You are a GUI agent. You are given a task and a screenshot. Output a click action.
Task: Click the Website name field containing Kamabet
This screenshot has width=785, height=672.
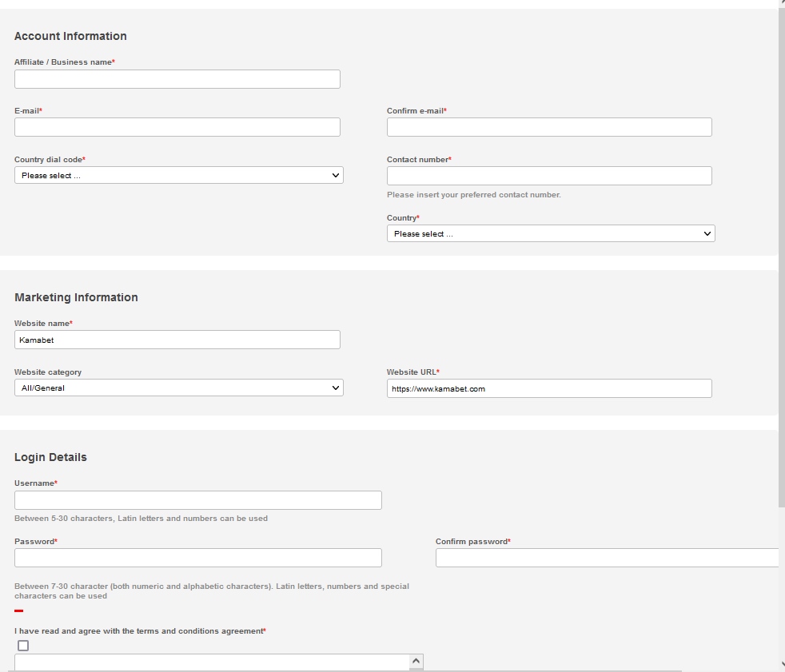(x=177, y=340)
